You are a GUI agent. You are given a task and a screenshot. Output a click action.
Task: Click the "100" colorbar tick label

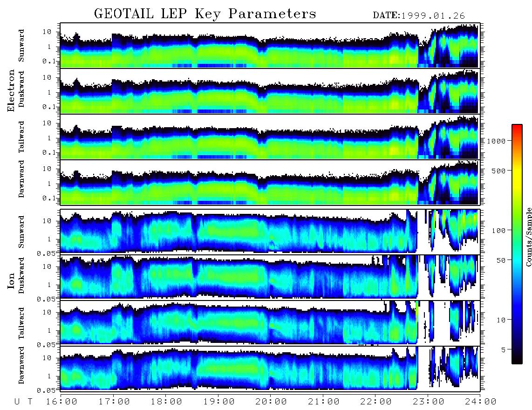[499, 231]
